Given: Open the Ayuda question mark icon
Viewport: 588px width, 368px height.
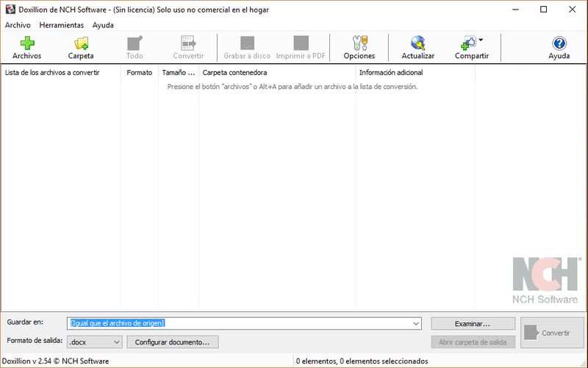Looking at the screenshot, I should (x=559, y=43).
